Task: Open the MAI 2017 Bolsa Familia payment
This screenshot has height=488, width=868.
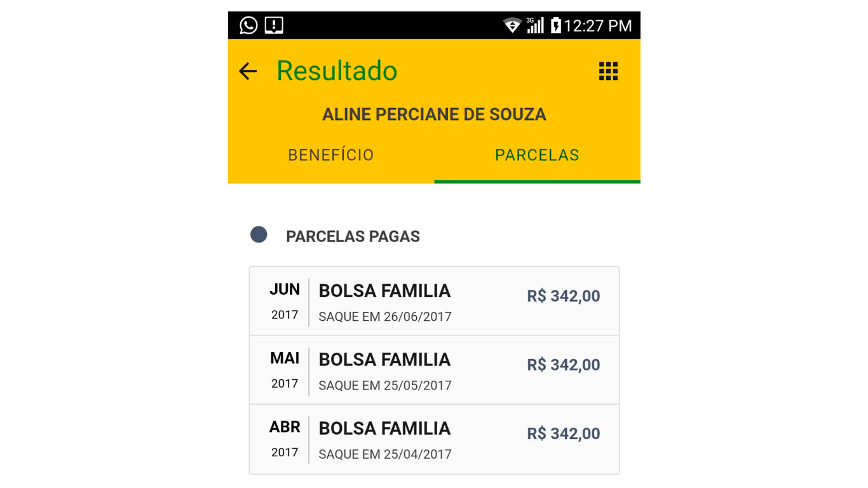Action: (x=434, y=370)
